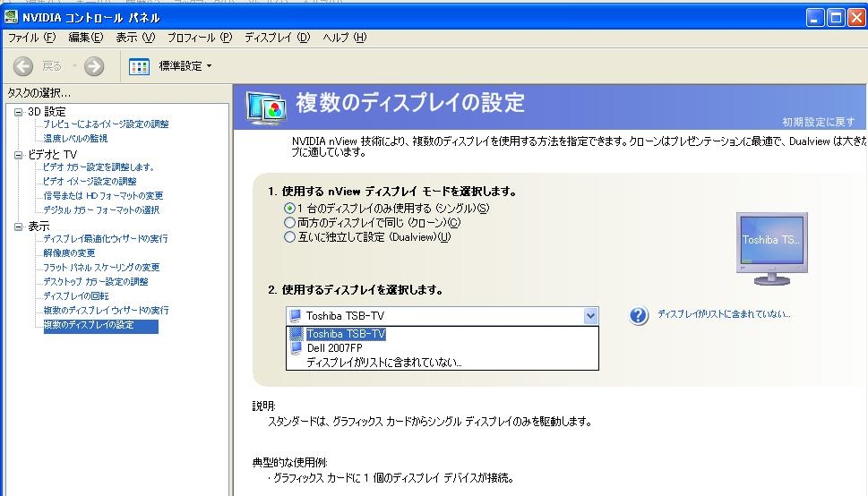Screen dimensions: 868x496
Task: Close the NVIDIA Control Panel window
Action: pyautogui.click(x=856, y=18)
